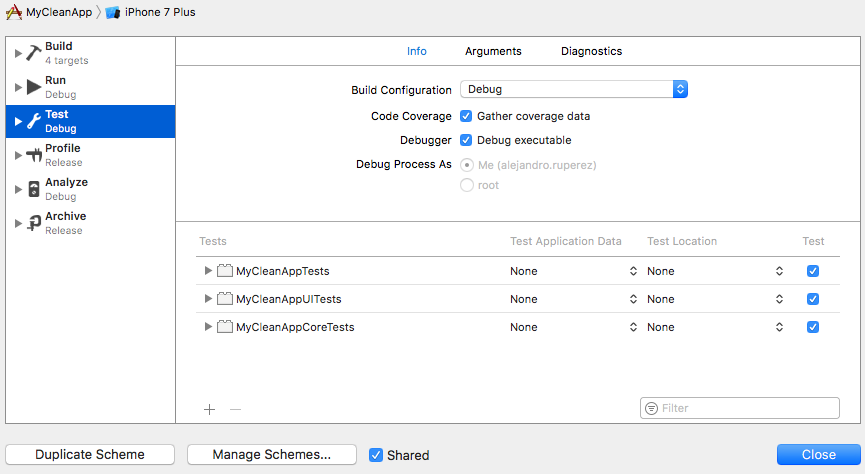Select the Profile action label
This screenshot has width=865, height=474.
pos(63,148)
